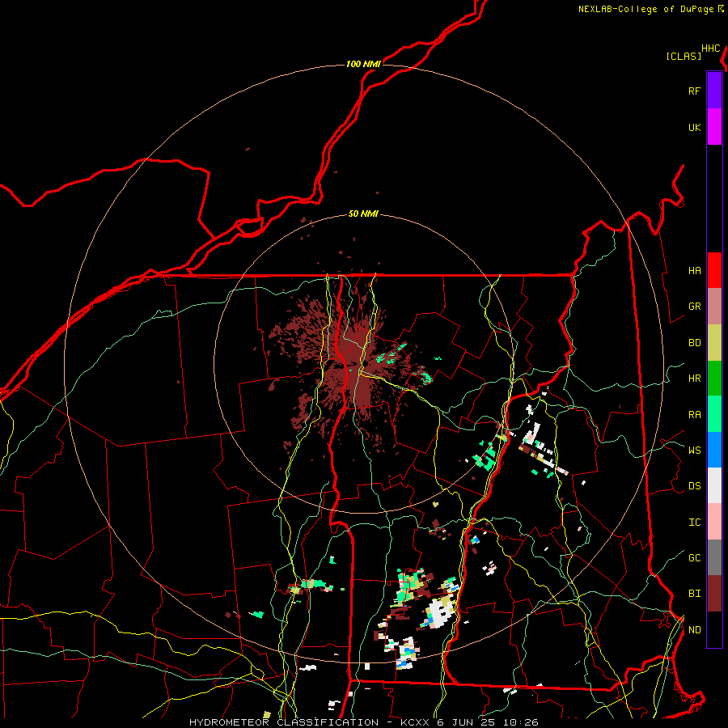Viewport: 728px width, 728px height.
Task: Click the Hydrometeor Classification KCXX caption
Action: (364, 722)
